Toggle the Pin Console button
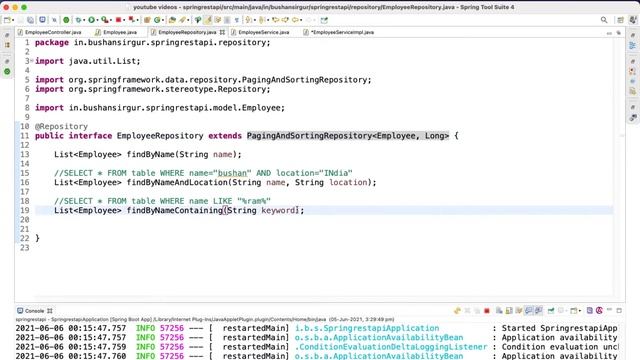 coord(551,311)
